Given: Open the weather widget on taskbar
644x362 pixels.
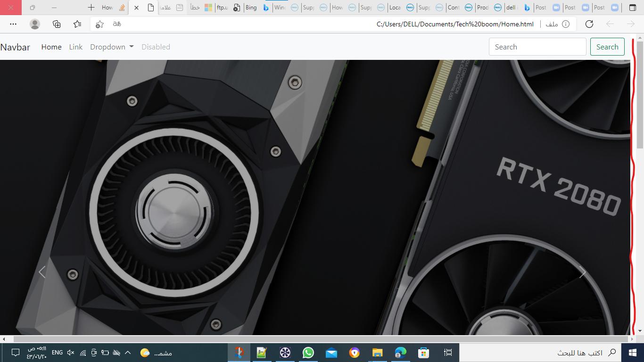Looking at the screenshot, I should (x=157, y=353).
